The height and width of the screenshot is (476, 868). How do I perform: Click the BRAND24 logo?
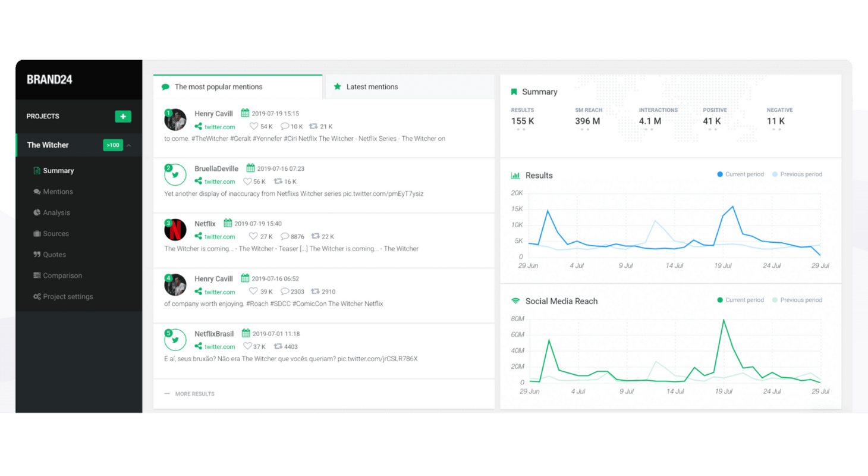[x=49, y=79]
